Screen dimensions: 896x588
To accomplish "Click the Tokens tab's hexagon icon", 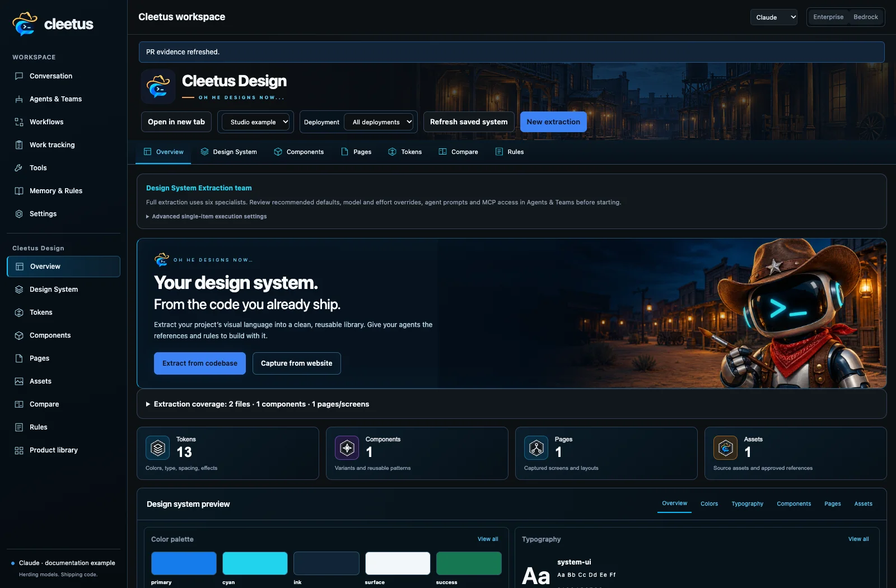I will pos(393,152).
